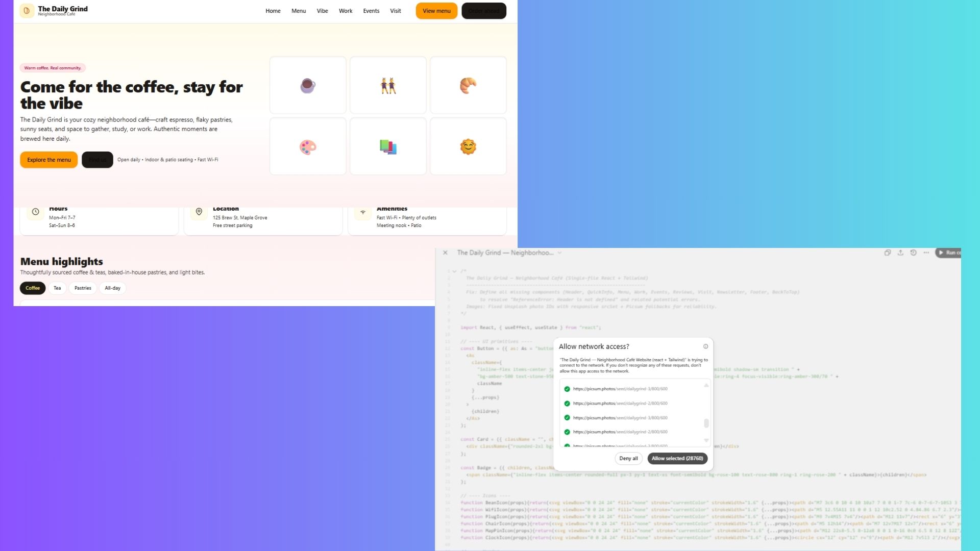Click the artist palette emoji tile
Viewport: 980px width, 551px height.
point(308,147)
